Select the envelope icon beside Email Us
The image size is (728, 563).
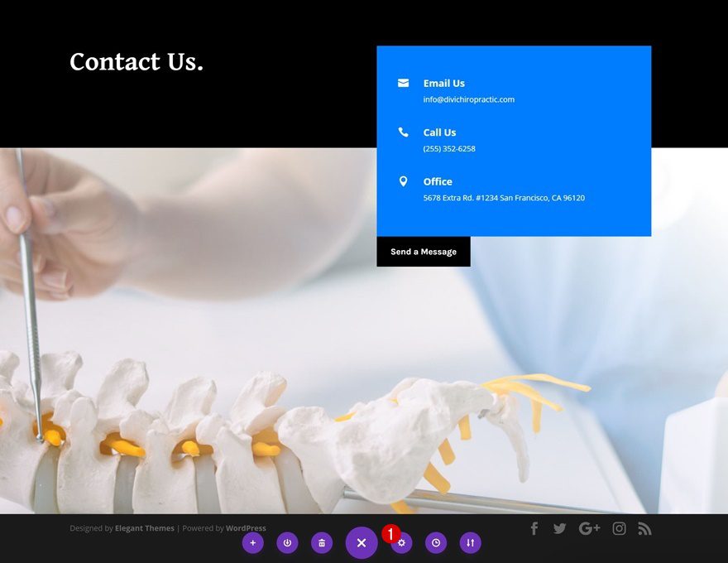[x=403, y=83]
